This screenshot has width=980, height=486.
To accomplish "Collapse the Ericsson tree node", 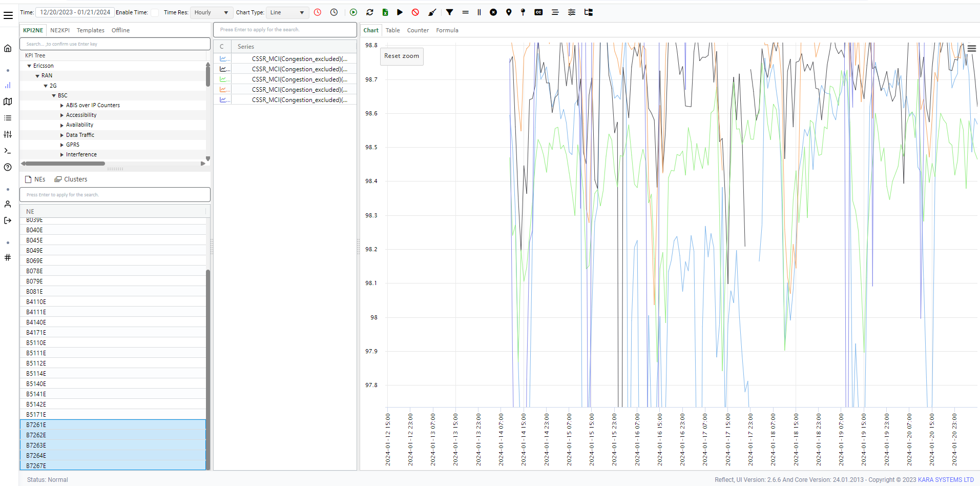I will point(29,66).
